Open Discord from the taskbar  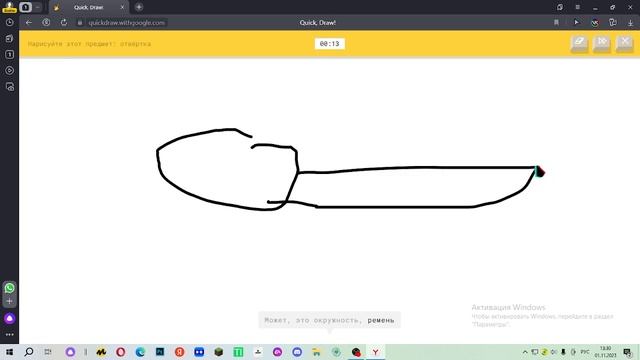click(297, 352)
